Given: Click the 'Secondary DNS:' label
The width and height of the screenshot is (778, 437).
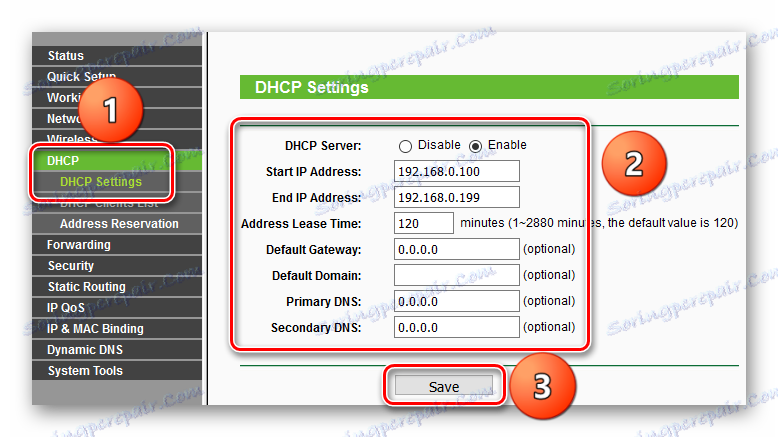Looking at the screenshot, I should click(x=316, y=328).
